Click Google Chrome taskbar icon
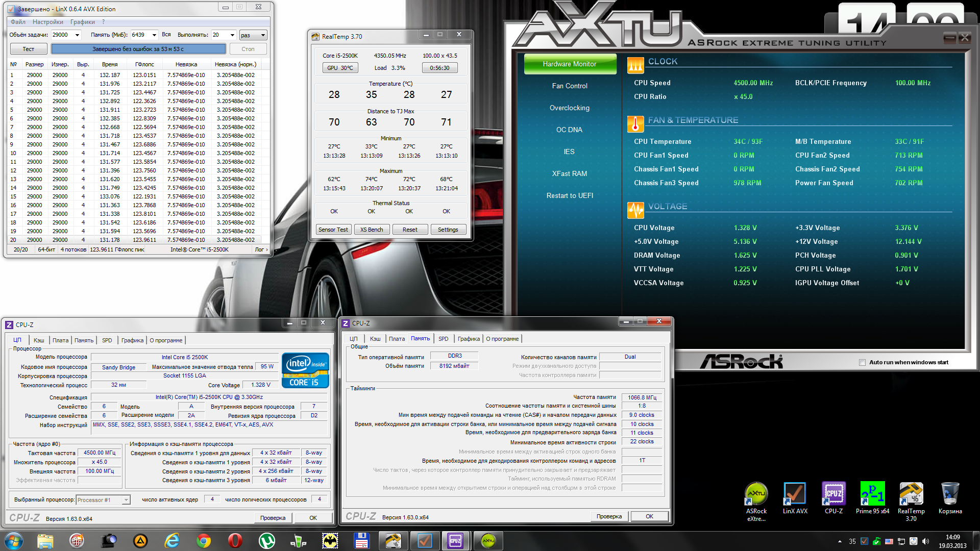The height and width of the screenshot is (551, 980). click(x=204, y=541)
